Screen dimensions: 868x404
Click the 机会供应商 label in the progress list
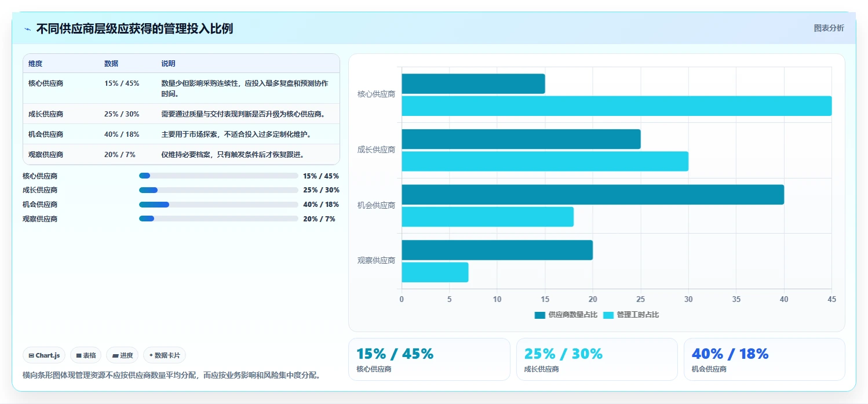[x=40, y=205]
